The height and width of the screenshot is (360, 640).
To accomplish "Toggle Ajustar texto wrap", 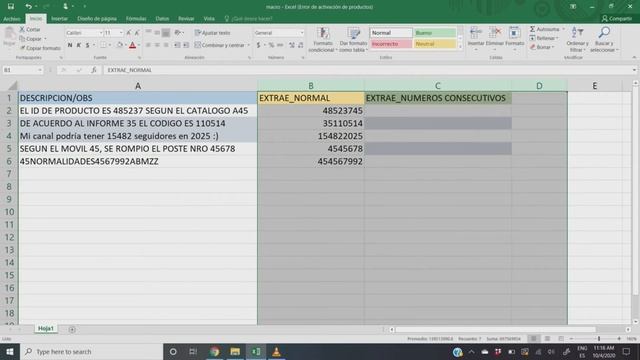I will coord(212,33).
